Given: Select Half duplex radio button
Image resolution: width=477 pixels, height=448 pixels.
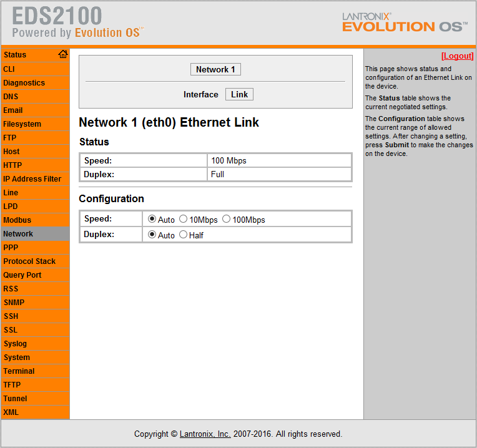Looking at the screenshot, I should coord(183,235).
